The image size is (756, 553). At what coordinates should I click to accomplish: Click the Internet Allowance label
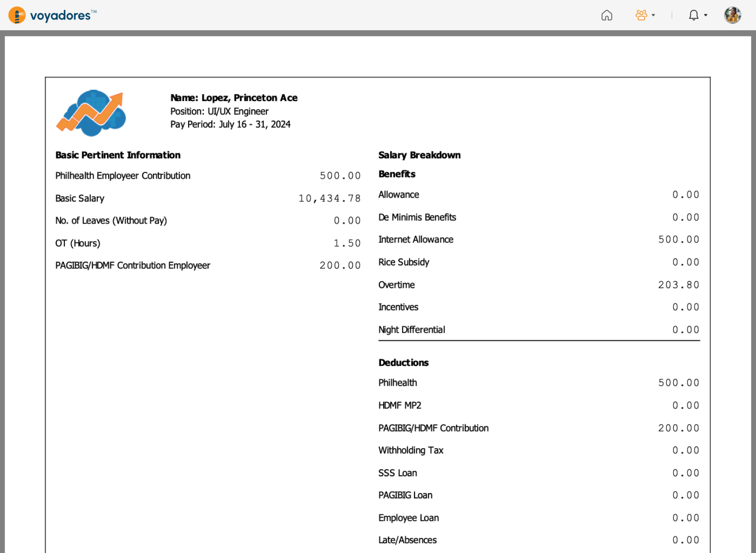tap(416, 240)
